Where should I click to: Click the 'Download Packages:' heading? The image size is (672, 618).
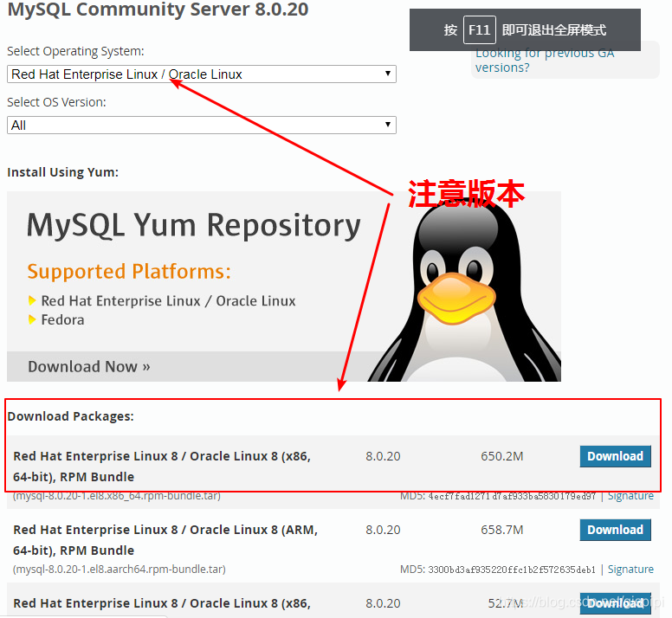(x=71, y=416)
